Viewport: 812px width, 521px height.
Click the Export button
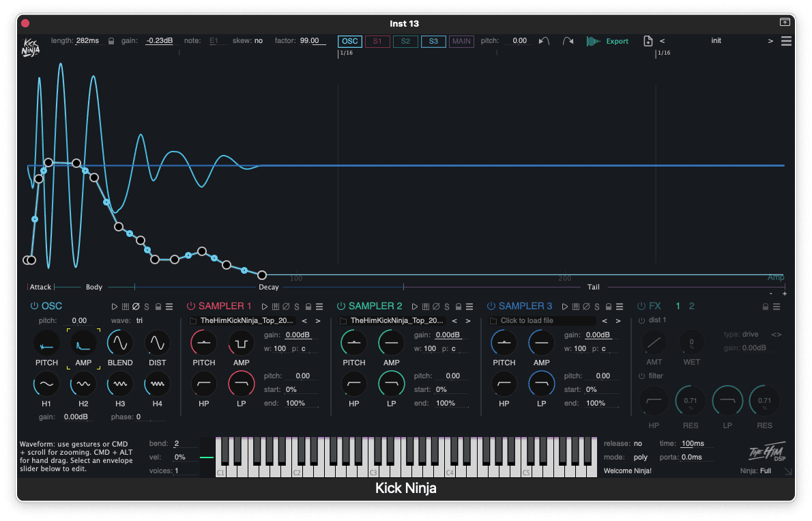(x=618, y=41)
